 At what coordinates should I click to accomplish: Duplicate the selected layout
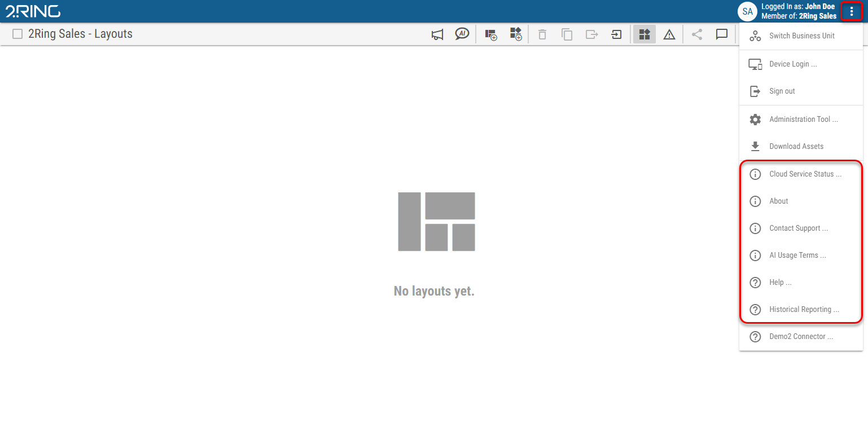[x=567, y=34]
